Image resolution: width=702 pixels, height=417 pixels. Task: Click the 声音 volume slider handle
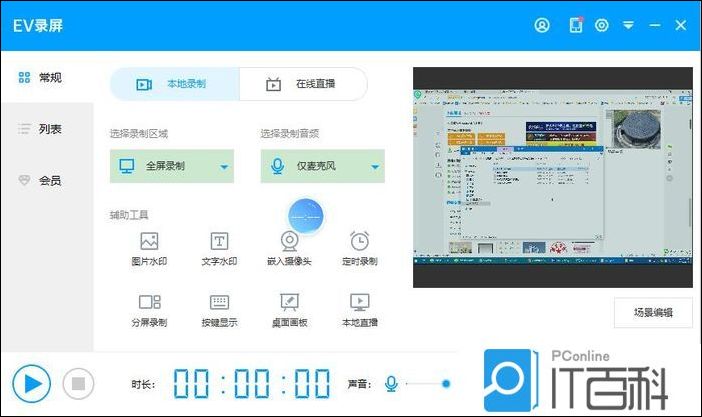point(445,384)
